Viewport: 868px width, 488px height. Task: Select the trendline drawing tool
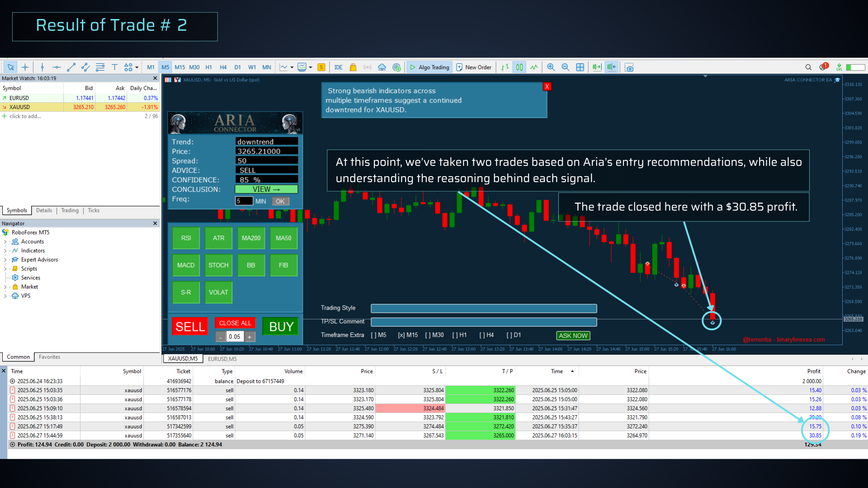71,67
